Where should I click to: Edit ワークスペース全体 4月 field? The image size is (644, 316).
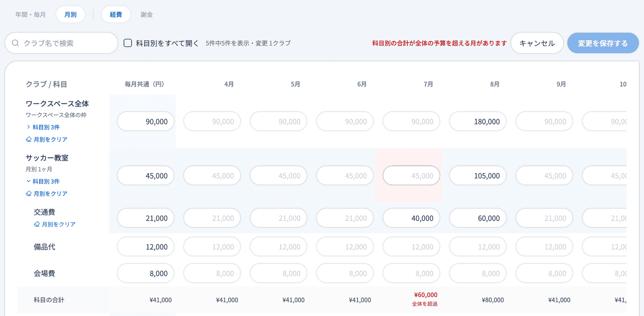[212, 121]
